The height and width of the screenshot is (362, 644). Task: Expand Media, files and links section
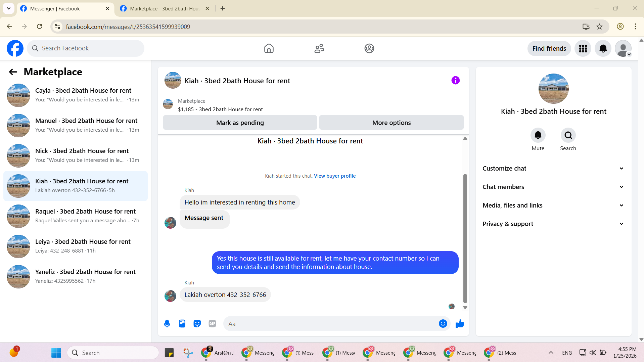pyautogui.click(x=553, y=206)
